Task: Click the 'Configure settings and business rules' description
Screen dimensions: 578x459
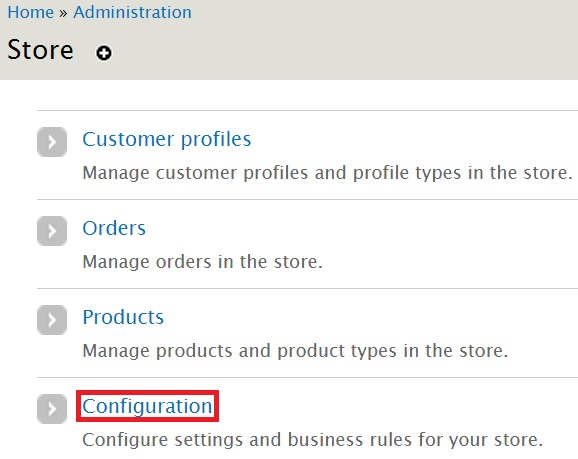Action: click(x=313, y=440)
